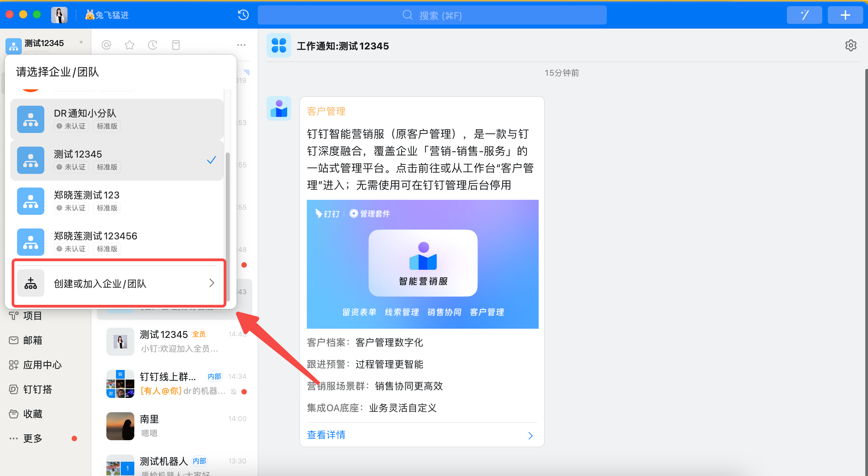Click 南里 sunset avatar
The width and height of the screenshot is (868, 476).
point(120,426)
